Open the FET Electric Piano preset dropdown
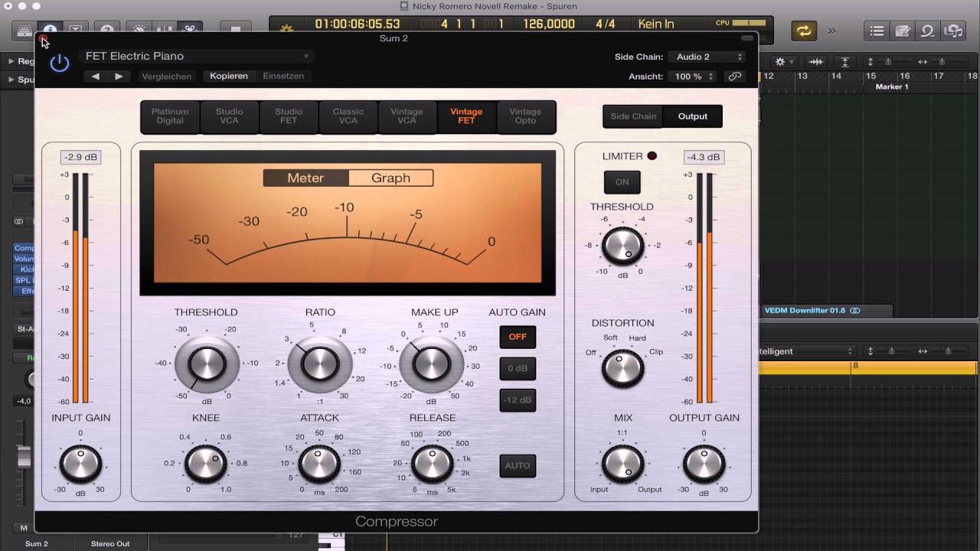This screenshot has height=551, width=980. (195, 57)
